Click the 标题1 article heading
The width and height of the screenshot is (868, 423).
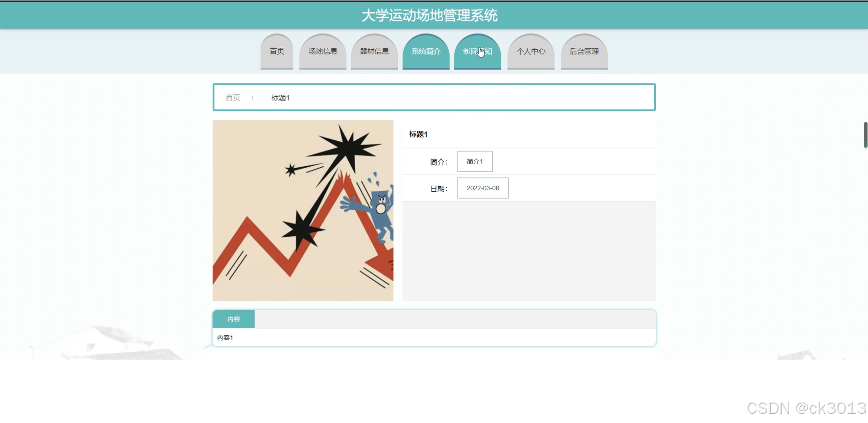[x=418, y=134]
